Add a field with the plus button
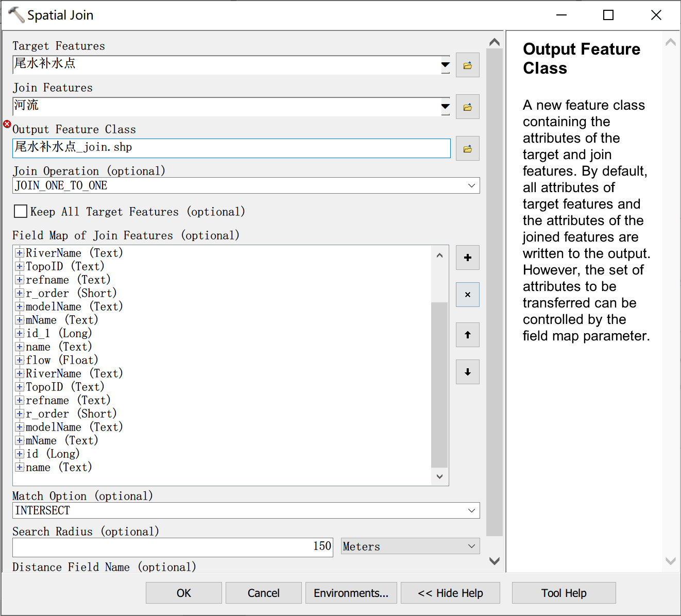The image size is (681, 616). tap(468, 258)
